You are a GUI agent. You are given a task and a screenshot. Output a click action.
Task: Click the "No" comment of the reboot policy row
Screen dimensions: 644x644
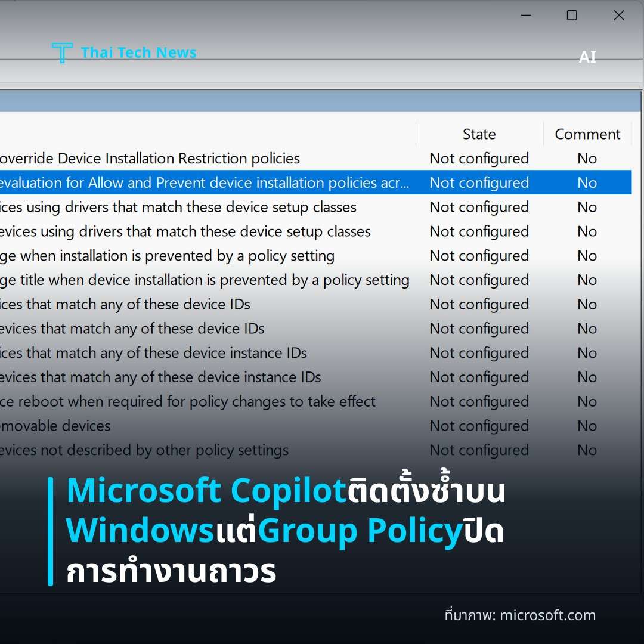(x=587, y=401)
